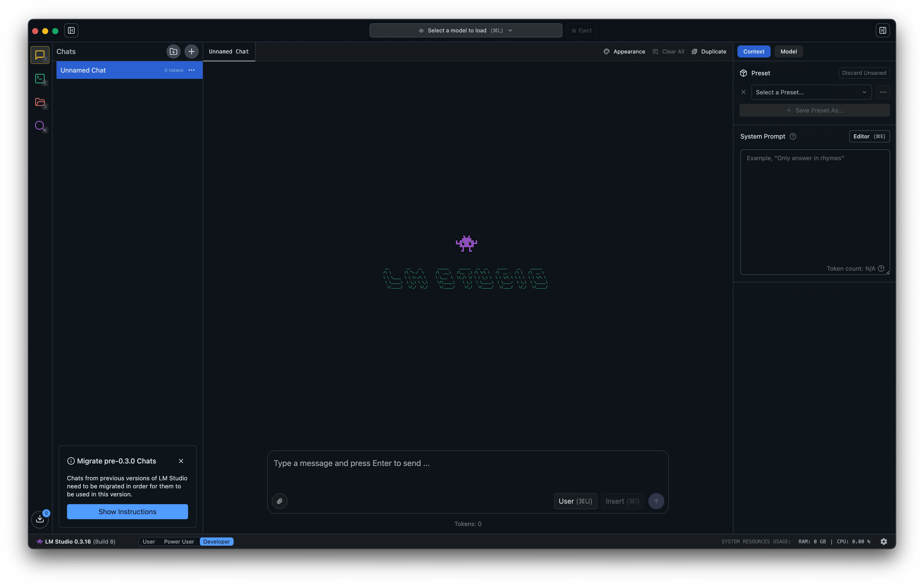Open settings via the gear icon
This screenshot has height=586, width=924.
coord(884,541)
